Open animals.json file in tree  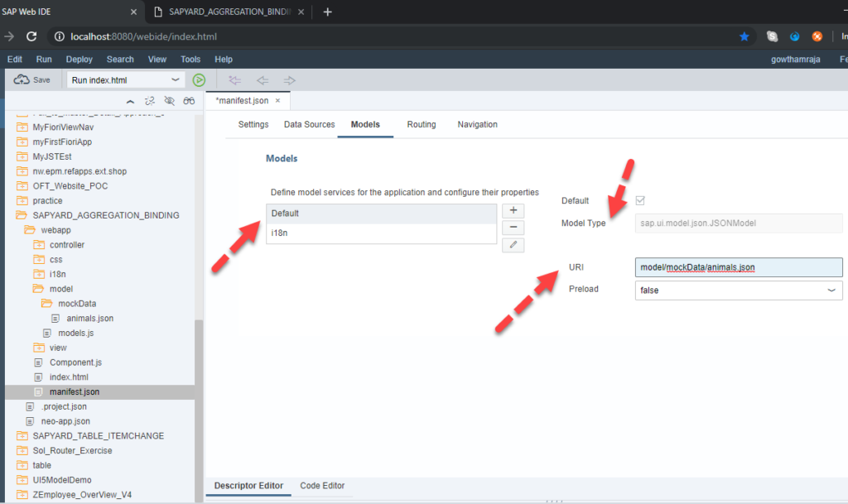(x=89, y=319)
